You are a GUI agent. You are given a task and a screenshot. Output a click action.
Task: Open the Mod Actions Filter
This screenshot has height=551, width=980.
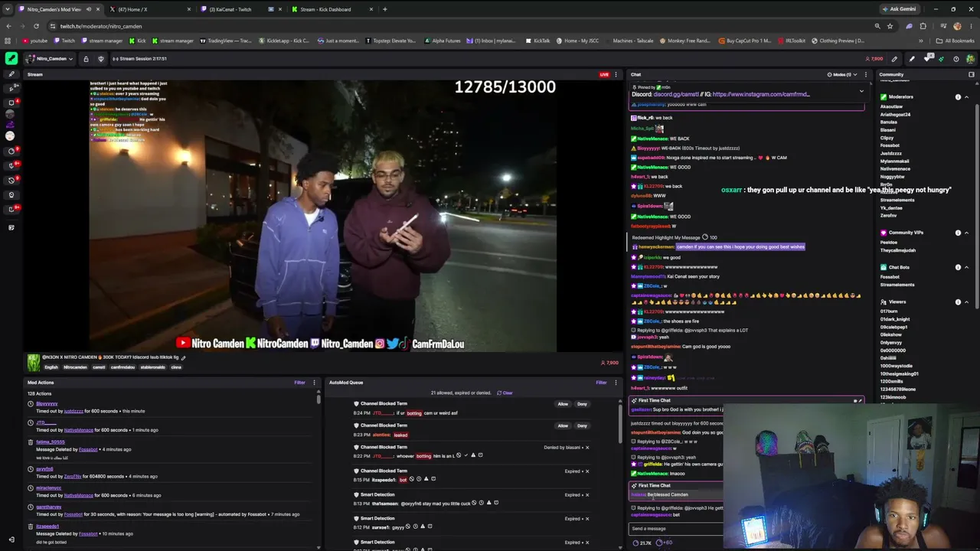(300, 382)
